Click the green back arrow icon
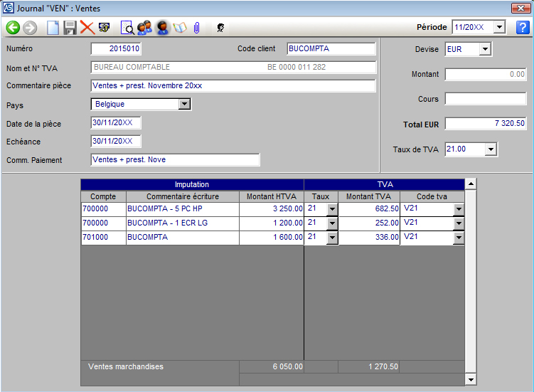The width and height of the screenshot is (534, 392). (13, 28)
